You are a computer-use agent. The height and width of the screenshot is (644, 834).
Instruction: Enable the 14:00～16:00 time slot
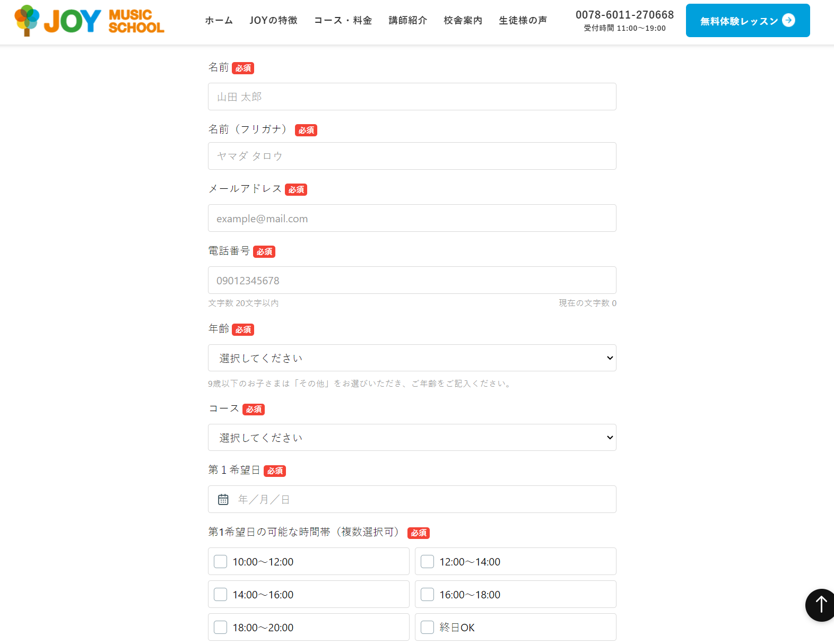pos(221,595)
